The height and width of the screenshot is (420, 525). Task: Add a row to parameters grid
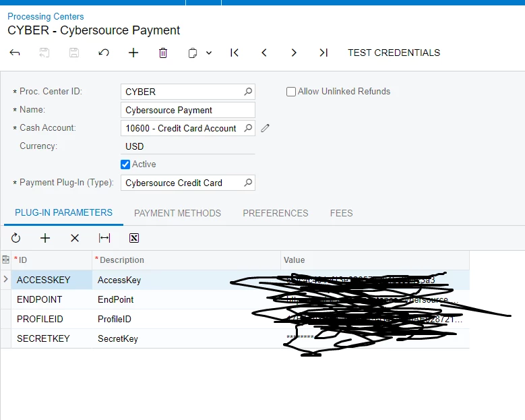(x=45, y=238)
